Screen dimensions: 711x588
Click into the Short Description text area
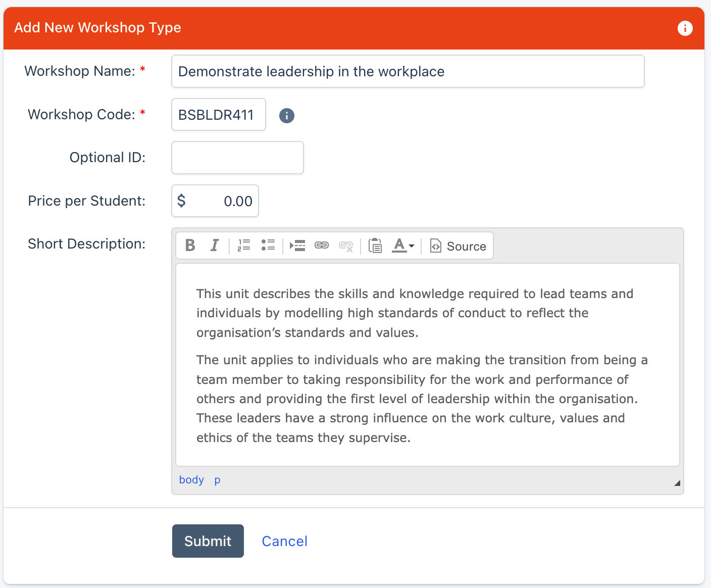(x=428, y=365)
